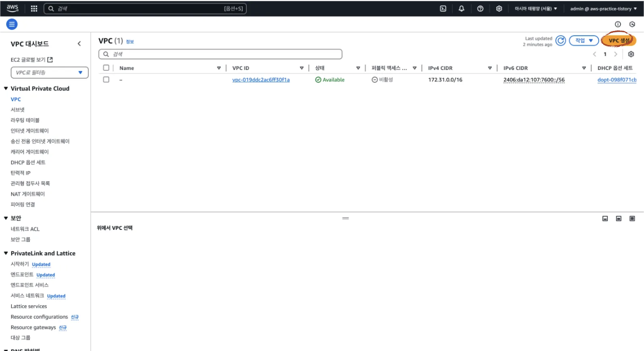Open the region selector 아시아 태평양 (서울)

point(536,8)
